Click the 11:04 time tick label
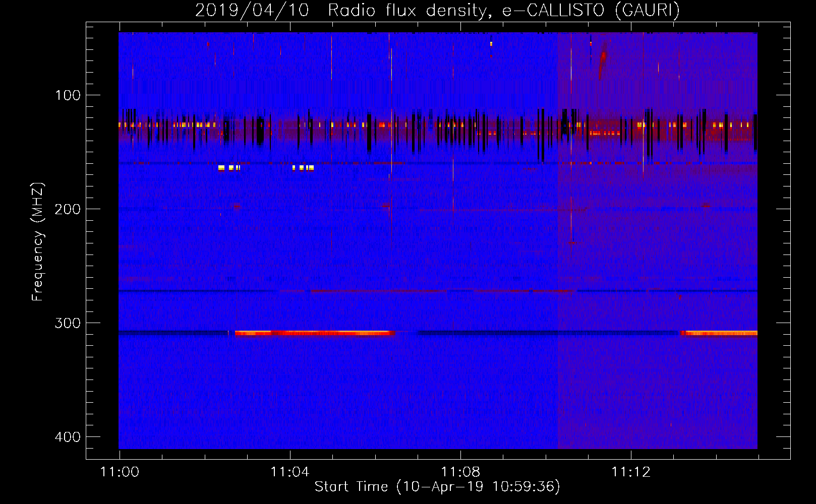 coord(290,472)
